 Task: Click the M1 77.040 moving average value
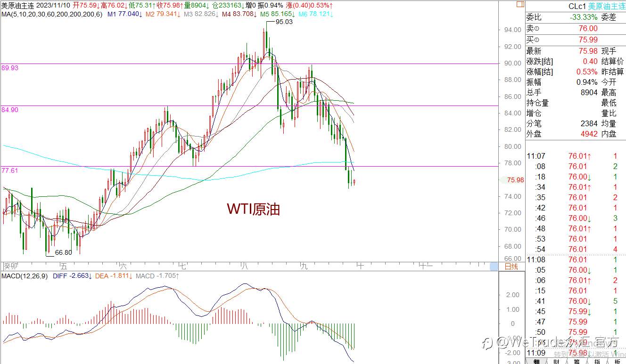tap(125, 14)
